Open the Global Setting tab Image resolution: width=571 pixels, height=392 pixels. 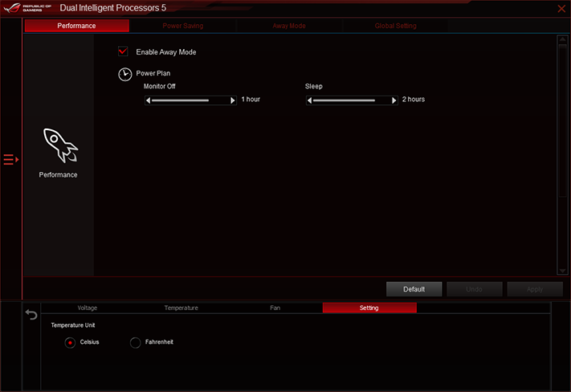[395, 26]
